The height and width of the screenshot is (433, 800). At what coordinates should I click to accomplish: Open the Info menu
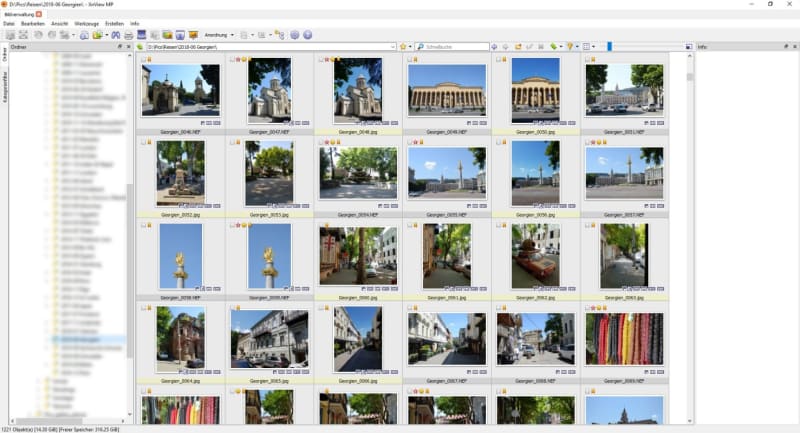pyautogui.click(x=134, y=23)
